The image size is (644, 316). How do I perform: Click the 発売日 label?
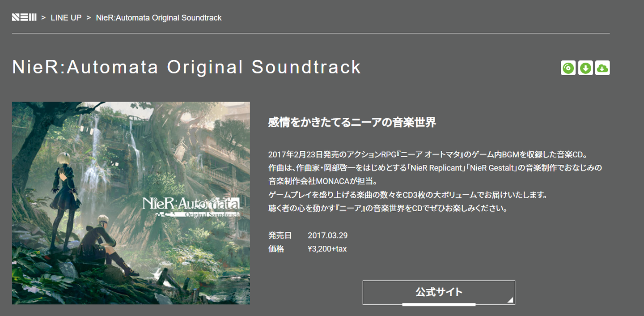tap(280, 235)
